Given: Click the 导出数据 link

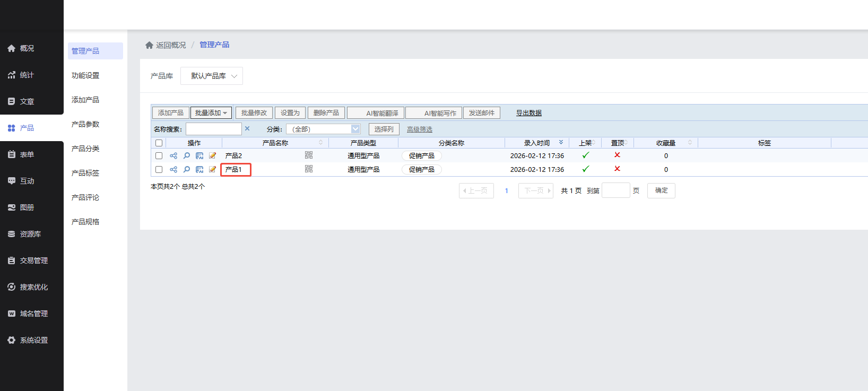Looking at the screenshot, I should click(529, 113).
